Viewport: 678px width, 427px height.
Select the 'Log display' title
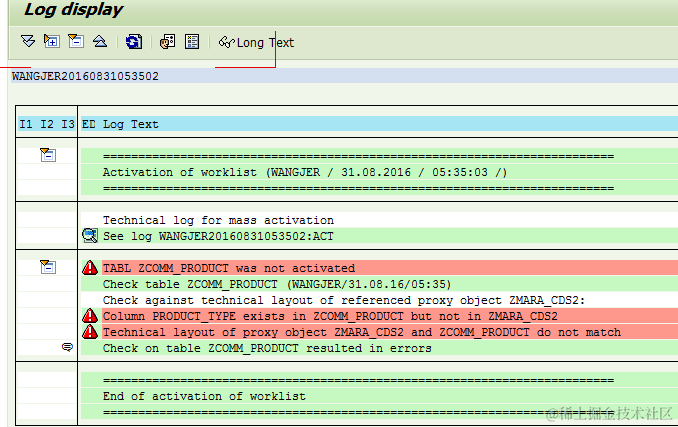pyautogui.click(x=74, y=10)
